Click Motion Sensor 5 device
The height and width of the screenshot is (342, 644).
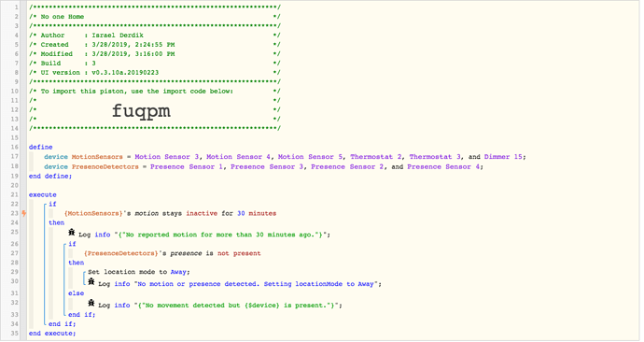[310, 157]
